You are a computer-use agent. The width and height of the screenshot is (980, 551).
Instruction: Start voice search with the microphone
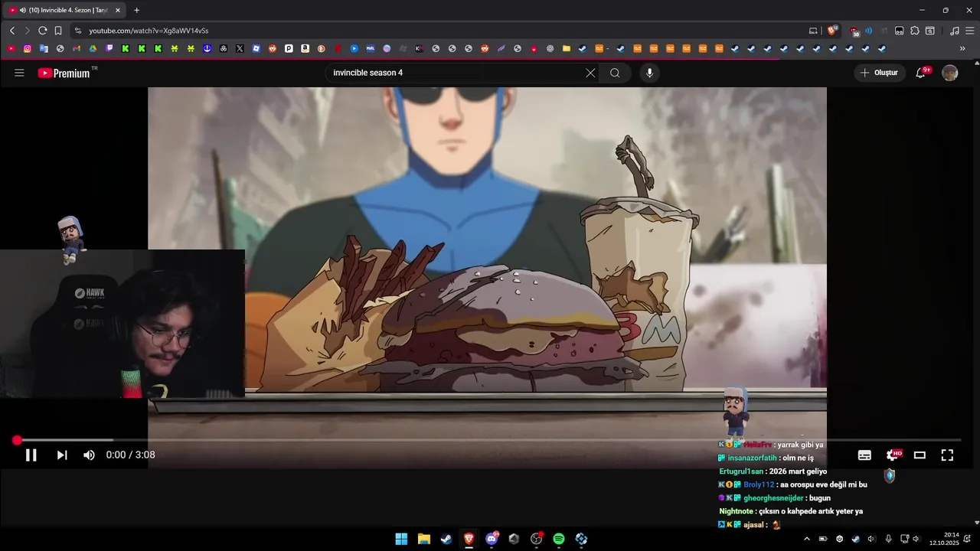(649, 73)
